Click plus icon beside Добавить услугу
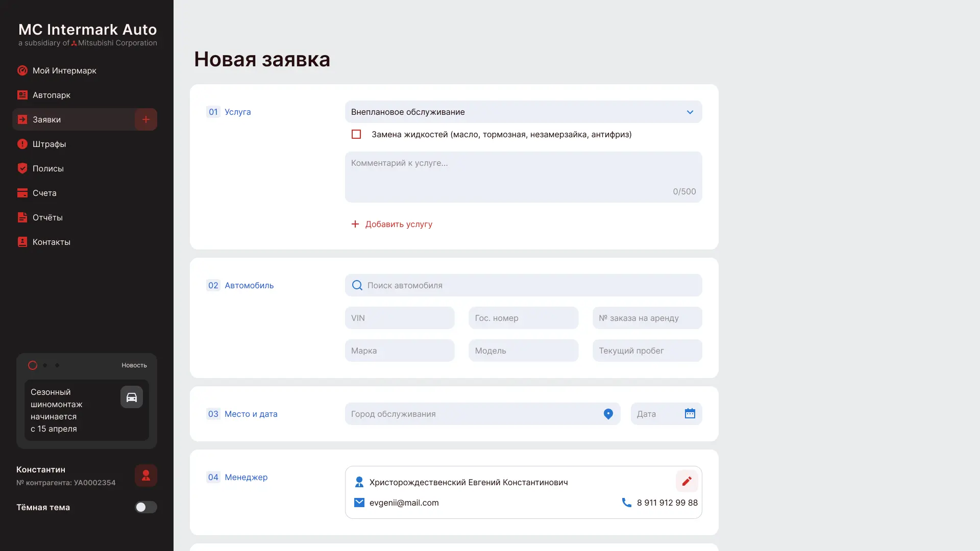The image size is (980, 551). click(x=355, y=224)
